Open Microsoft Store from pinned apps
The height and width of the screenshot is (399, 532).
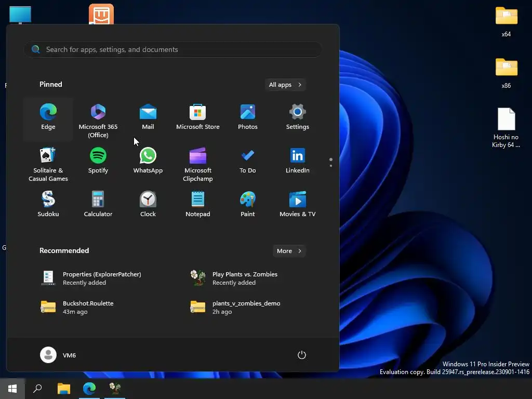198,119
